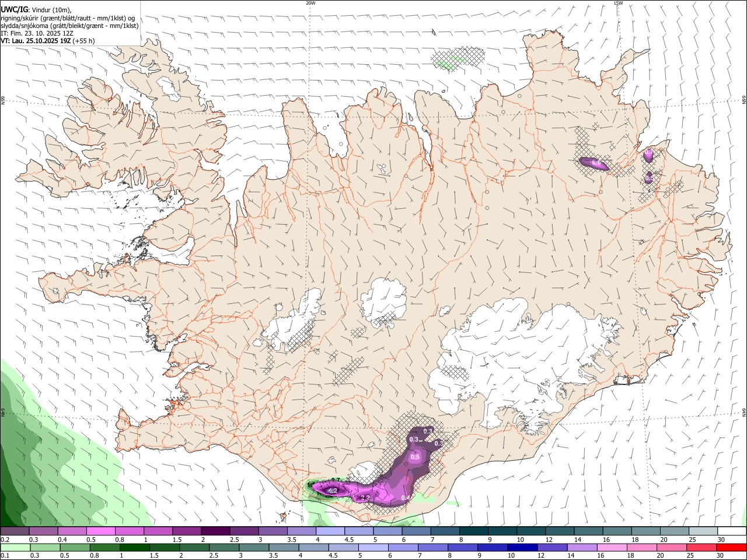Click the 'UWC/IG: Vindur (10m)' title text
The width and height of the screenshot is (747, 560).
tap(36, 10)
